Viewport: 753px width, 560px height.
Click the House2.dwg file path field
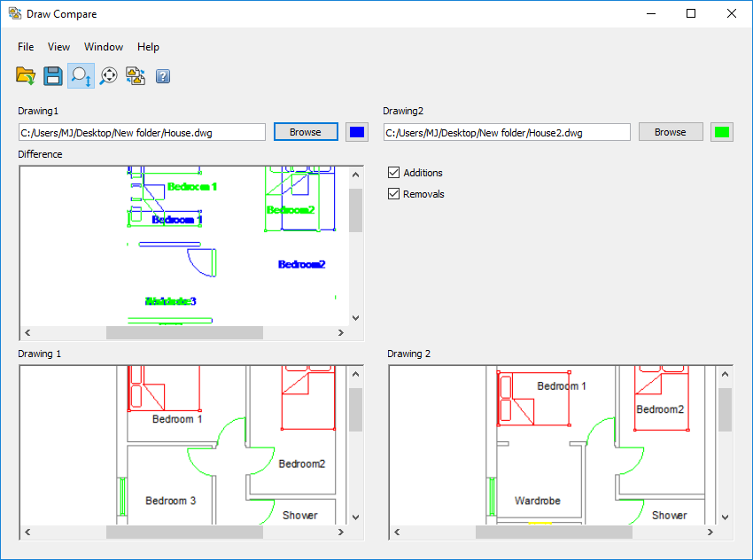(507, 131)
